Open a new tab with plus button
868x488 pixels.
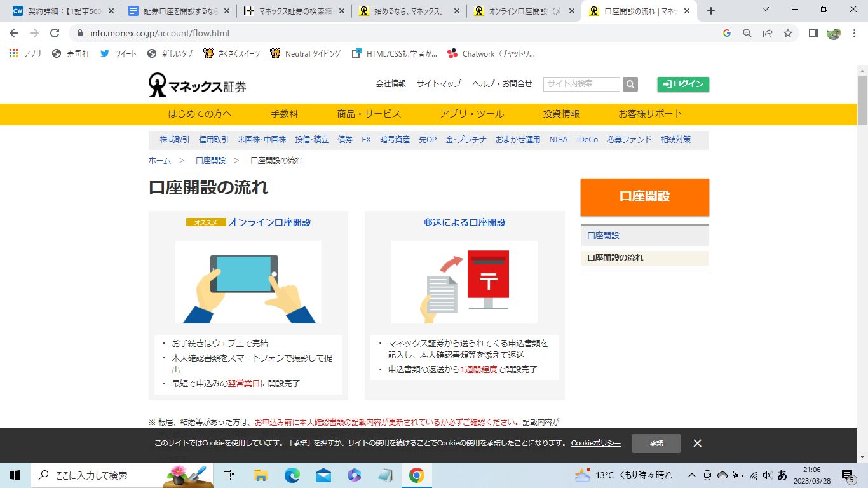point(711,11)
